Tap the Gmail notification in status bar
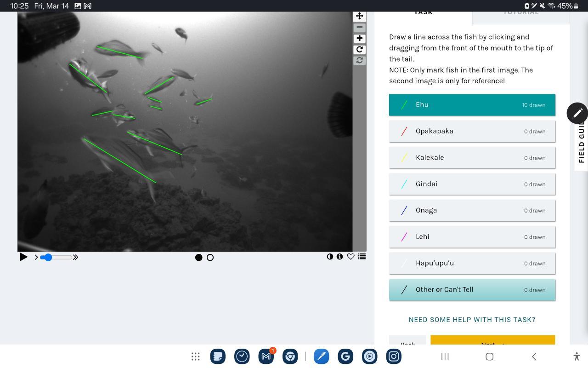The image size is (588, 368). pos(87,6)
